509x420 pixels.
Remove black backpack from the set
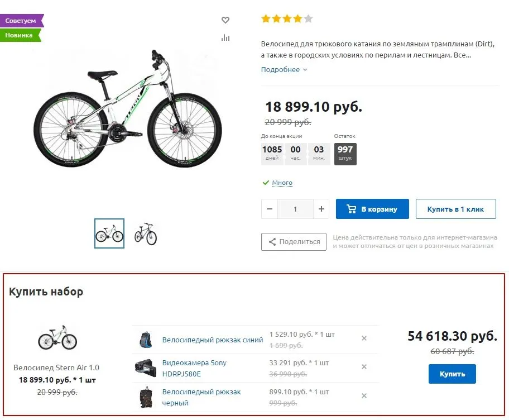(x=364, y=396)
